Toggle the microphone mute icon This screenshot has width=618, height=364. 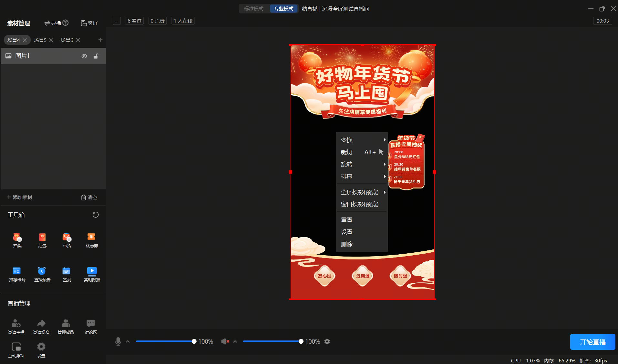118,341
